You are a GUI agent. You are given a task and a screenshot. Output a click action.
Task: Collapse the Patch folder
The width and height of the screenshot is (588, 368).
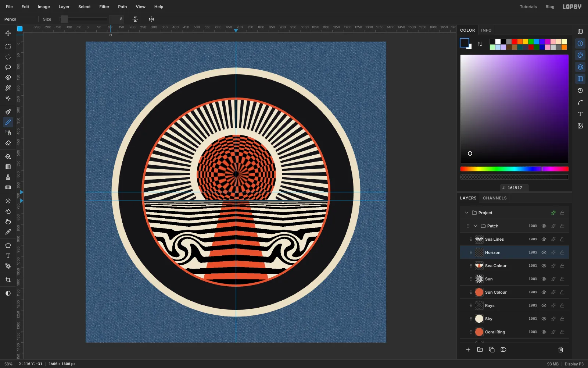[x=476, y=226]
